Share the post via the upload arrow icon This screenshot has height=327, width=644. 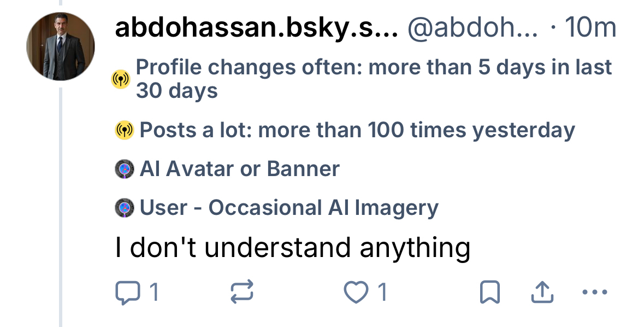point(542,293)
